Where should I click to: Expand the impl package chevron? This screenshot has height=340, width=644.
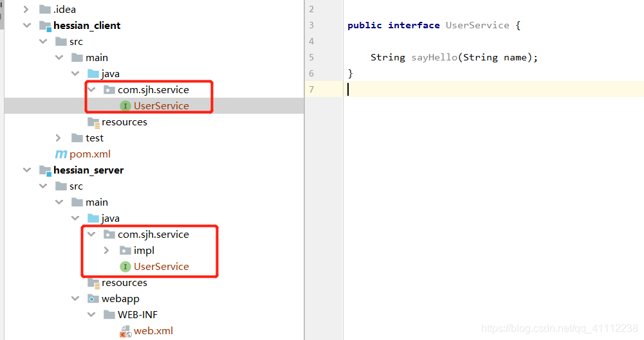pos(106,250)
